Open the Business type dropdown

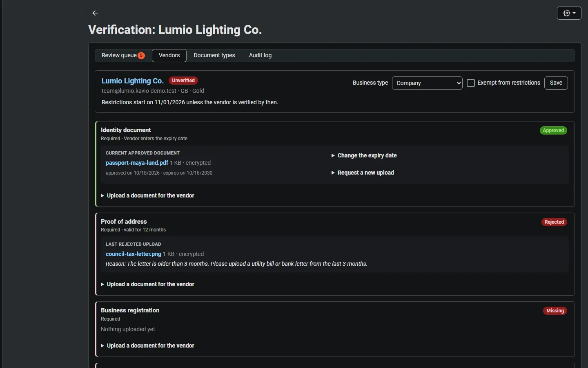click(427, 83)
